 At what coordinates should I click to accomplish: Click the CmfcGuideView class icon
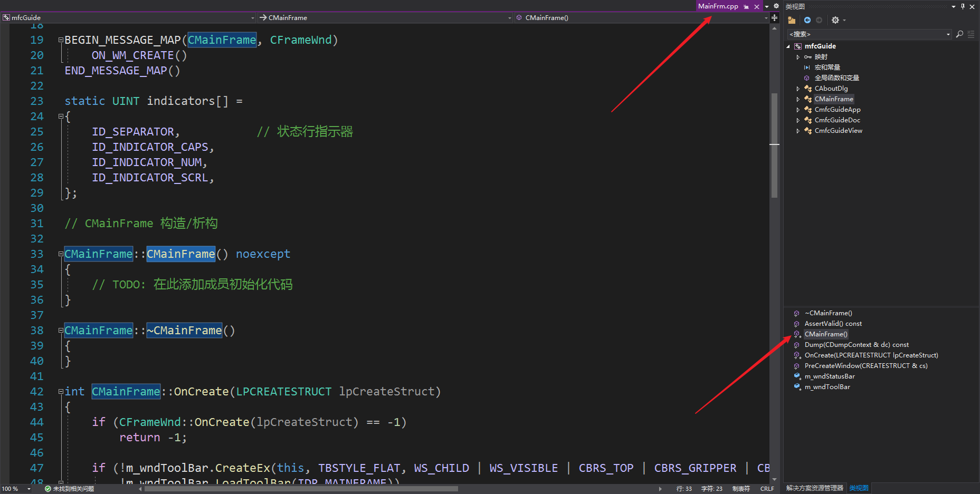tap(808, 131)
